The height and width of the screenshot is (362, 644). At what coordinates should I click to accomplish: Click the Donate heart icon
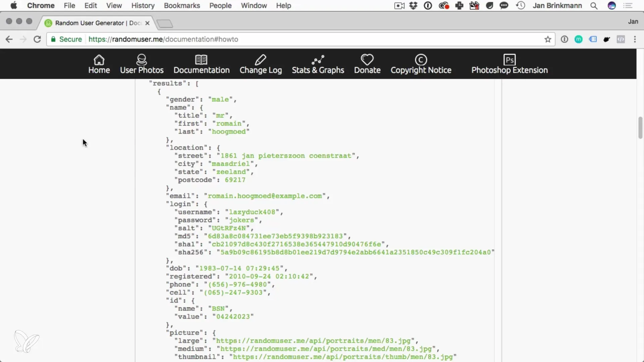coord(367,60)
